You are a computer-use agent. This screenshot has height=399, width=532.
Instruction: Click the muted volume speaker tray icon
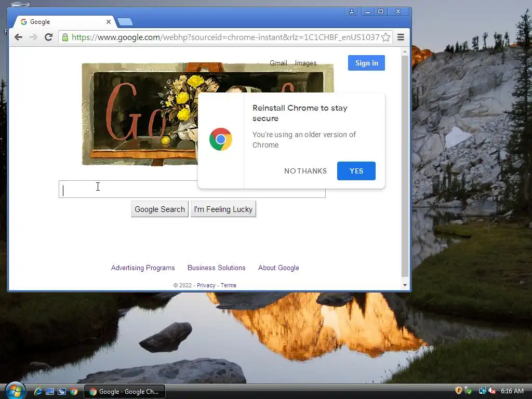pos(492,391)
